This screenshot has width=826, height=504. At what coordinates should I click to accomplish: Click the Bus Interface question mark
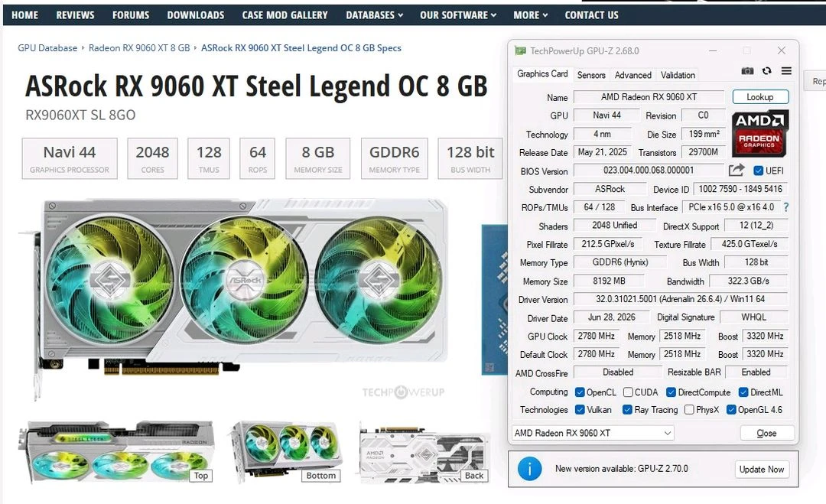(786, 207)
